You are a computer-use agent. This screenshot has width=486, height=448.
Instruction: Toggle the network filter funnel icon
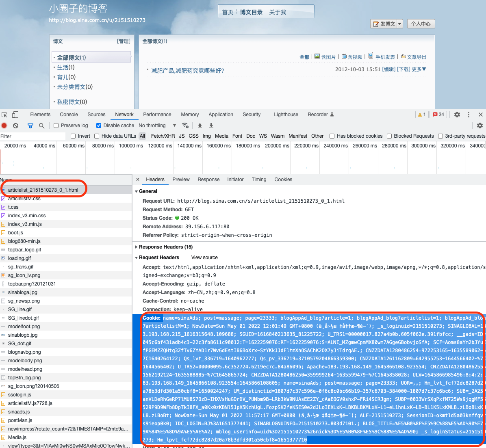30,126
